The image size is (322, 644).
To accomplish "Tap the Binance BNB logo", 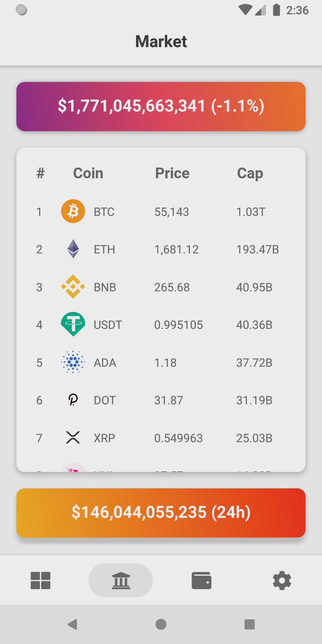I will pyautogui.click(x=73, y=287).
